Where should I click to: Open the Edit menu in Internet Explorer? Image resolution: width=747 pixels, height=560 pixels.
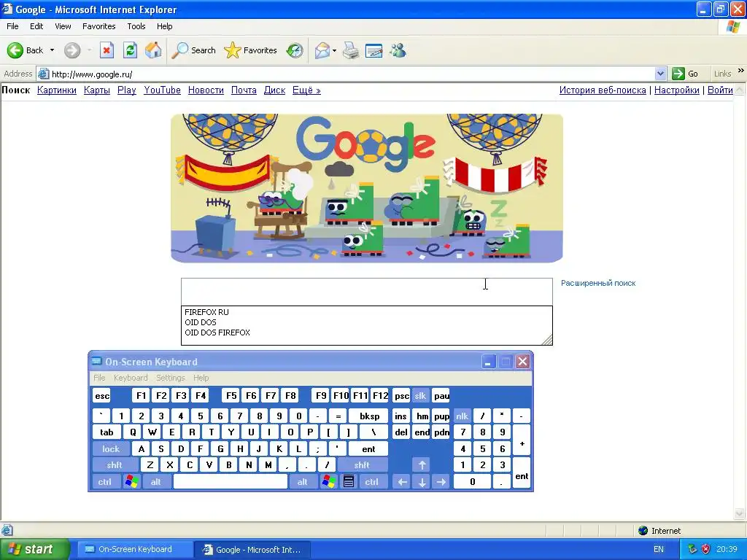[x=36, y=26]
